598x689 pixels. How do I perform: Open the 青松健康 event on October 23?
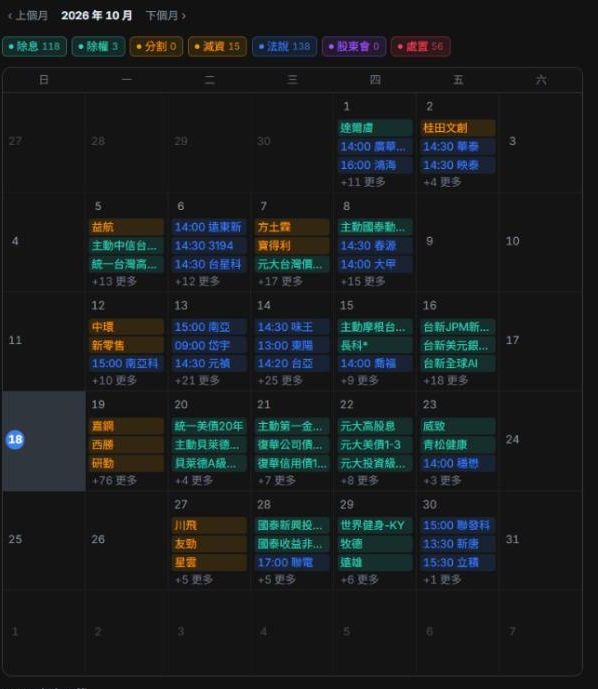click(458, 445)
